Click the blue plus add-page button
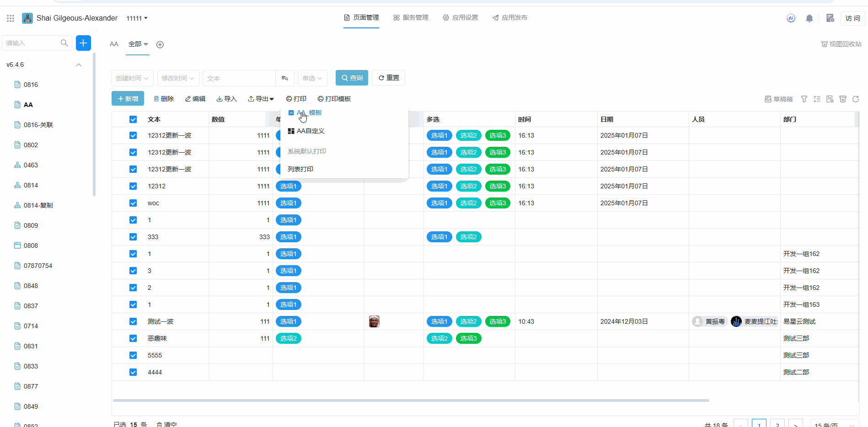 83,43
